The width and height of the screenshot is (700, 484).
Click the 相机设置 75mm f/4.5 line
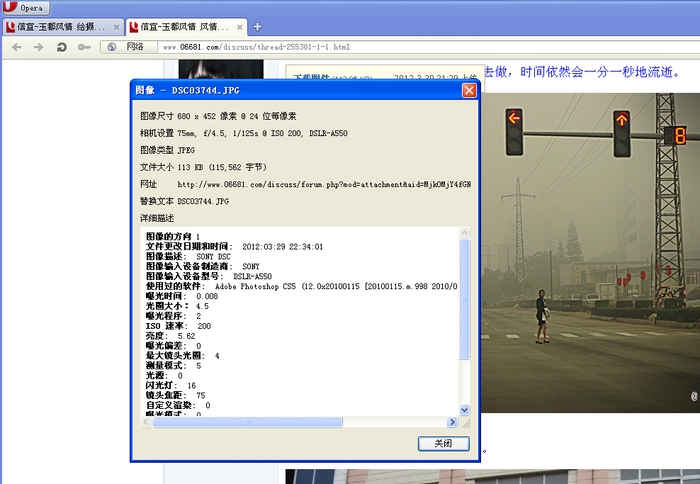click(x=244, y=133)
